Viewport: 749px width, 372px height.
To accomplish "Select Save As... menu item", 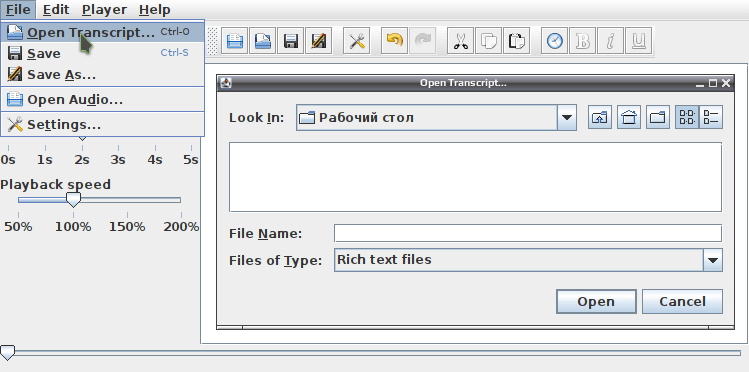I will click(102, 74).
